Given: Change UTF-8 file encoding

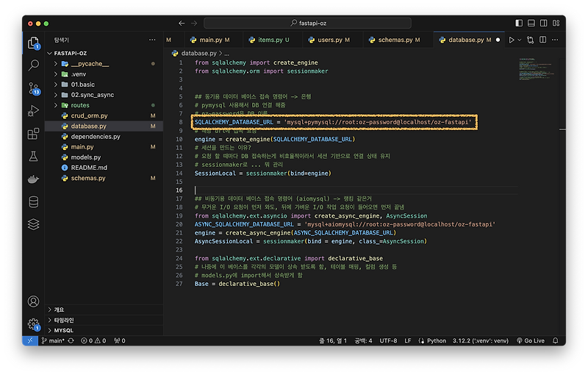Looking at the screenshot, I should [388, 340].
